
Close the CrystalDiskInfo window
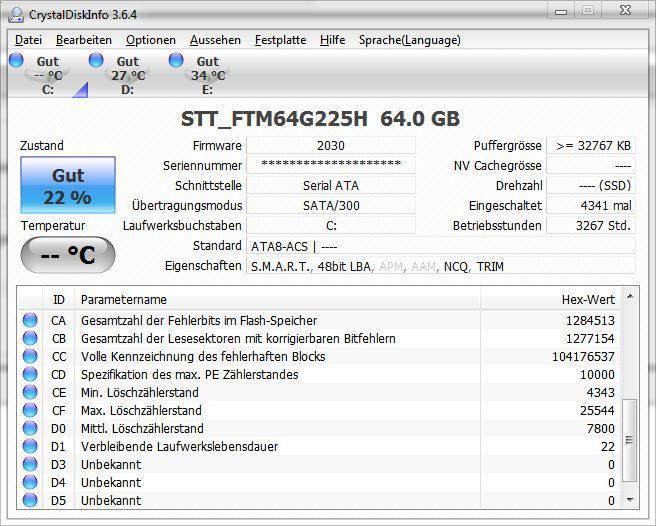626,10
